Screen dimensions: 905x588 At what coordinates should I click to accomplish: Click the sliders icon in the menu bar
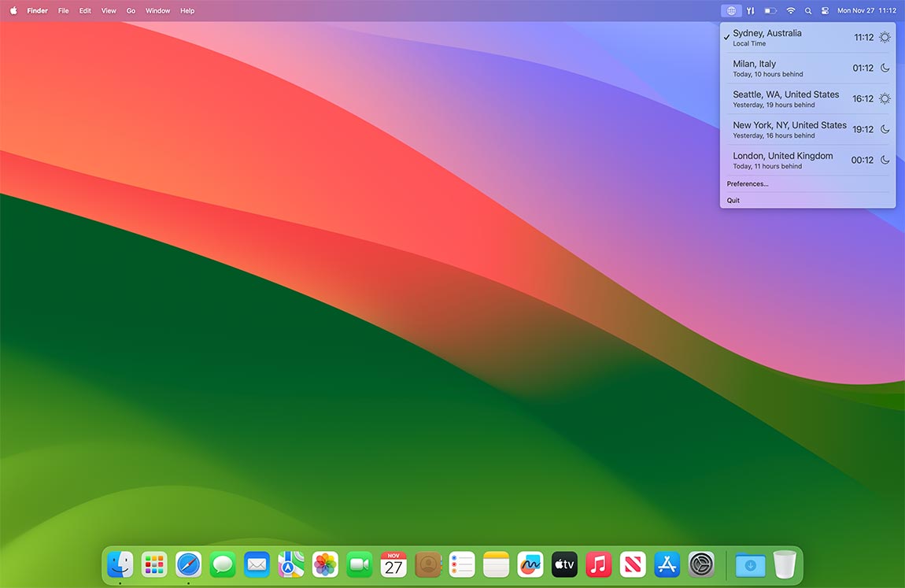750,10
